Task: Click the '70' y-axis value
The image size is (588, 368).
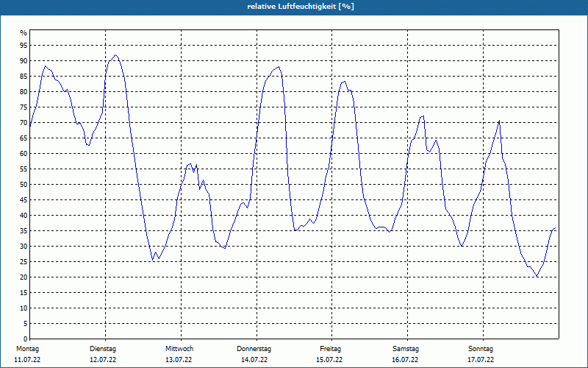Action: click(24, 123)
